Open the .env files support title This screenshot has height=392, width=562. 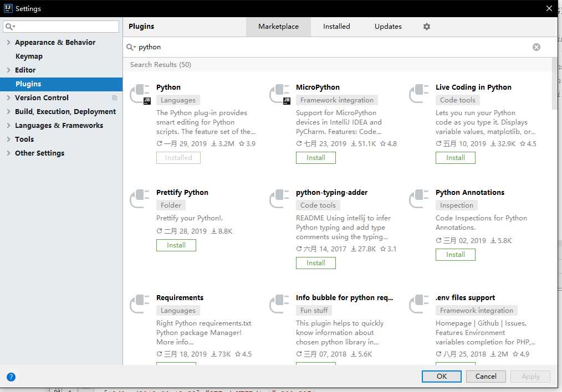tap(465, 298)
